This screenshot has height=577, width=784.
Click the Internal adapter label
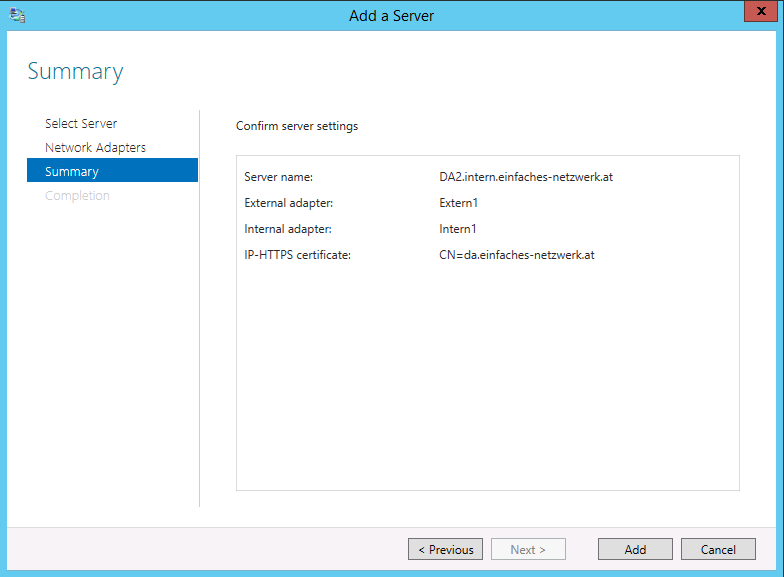288,229
